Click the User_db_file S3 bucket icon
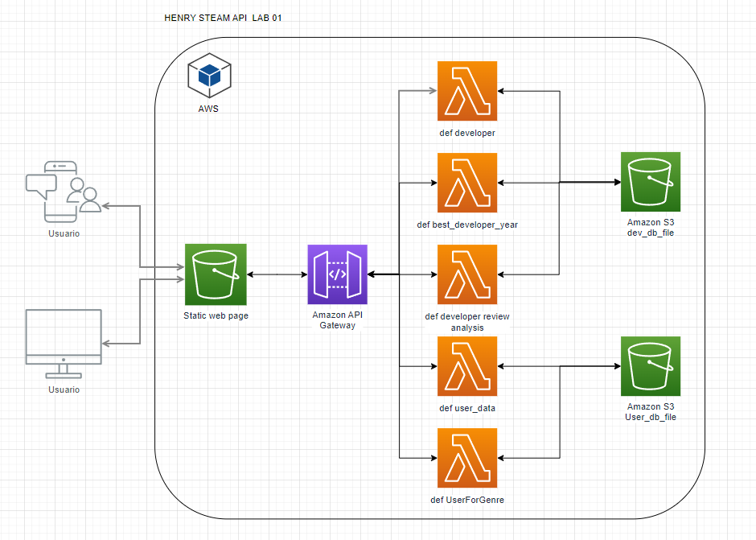 651,366
